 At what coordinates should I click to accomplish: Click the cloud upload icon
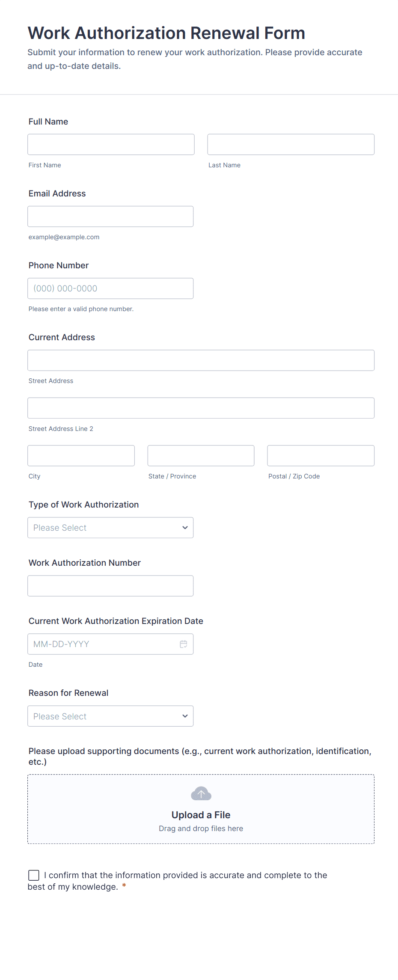point(200,793)
